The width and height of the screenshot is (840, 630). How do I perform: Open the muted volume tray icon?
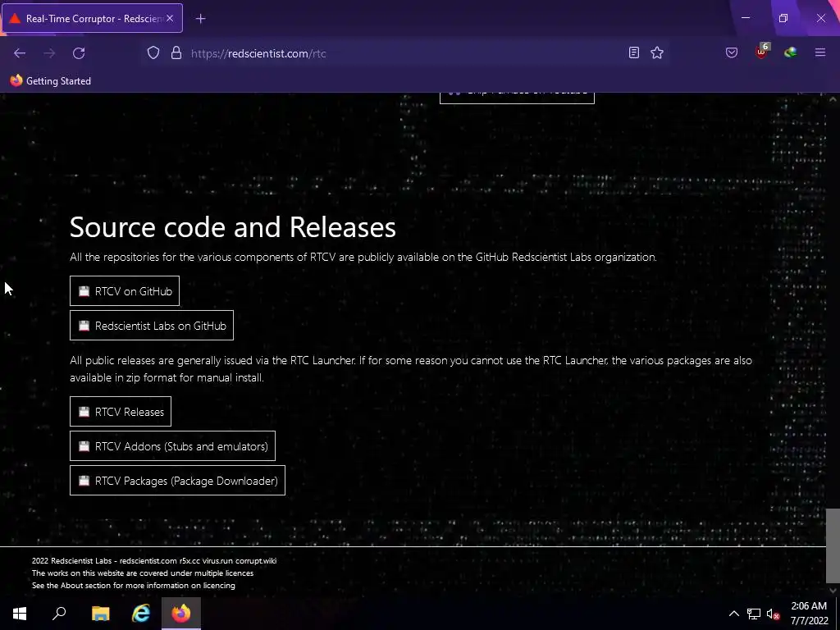[773, 614]
